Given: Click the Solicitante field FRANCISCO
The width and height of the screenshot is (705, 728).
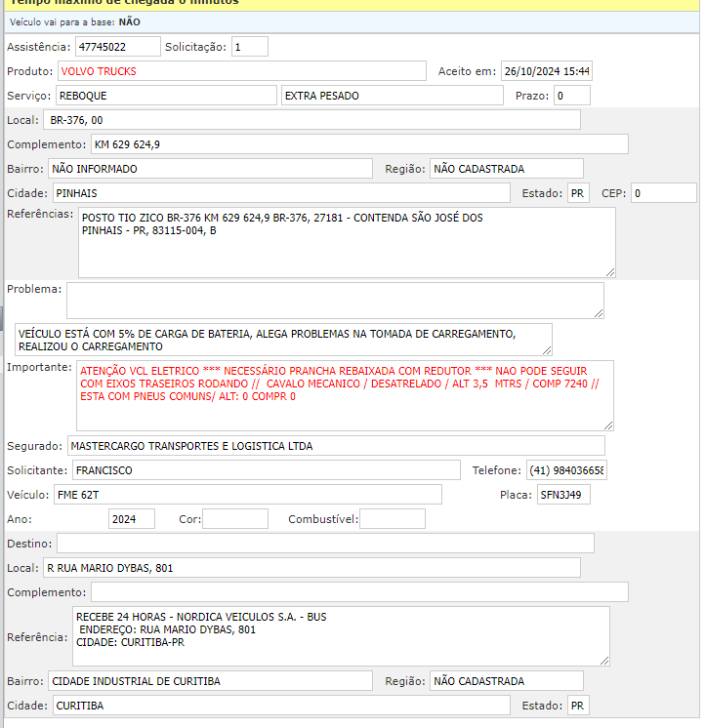Looking at the screenshot, I should click(x=267, y=470).
